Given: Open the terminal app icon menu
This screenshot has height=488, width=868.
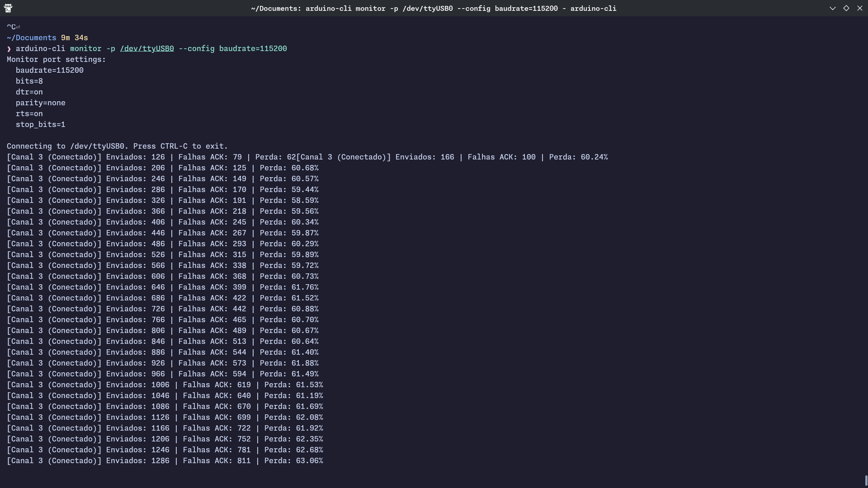Looking at the screenshot, I should [8, 8].
